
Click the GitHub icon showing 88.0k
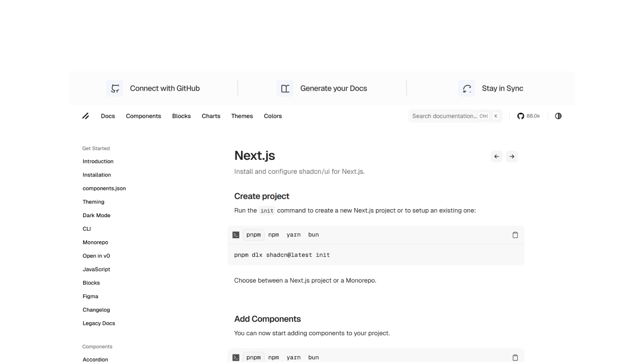520,116
